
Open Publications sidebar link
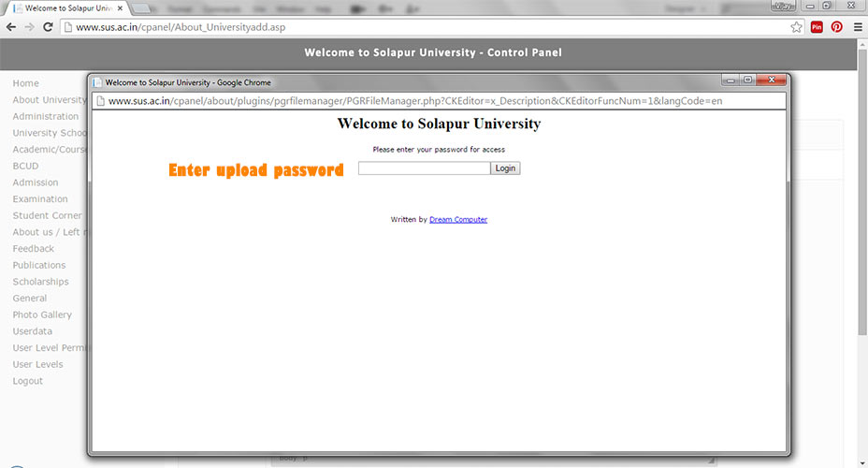pyautogui.click(x=38, y=265)
